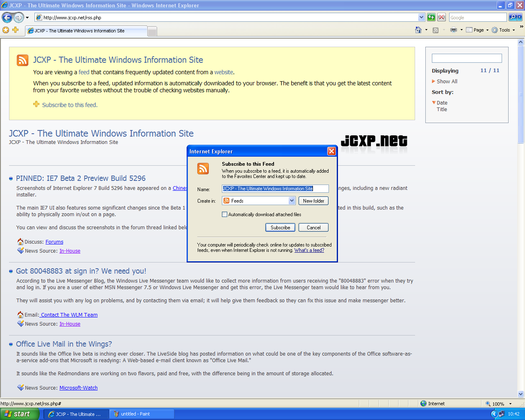The image size is (525, 420).
Task: Stop loading with the red X button
Action: [441, 17]
